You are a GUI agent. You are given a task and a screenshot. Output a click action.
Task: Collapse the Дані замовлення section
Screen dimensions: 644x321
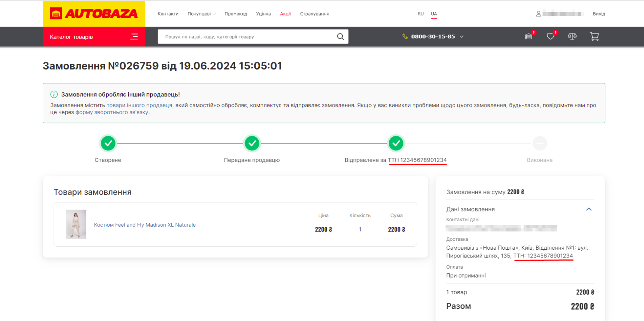pos(589,209)
